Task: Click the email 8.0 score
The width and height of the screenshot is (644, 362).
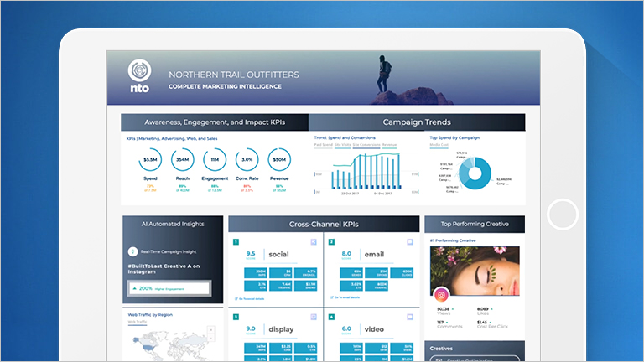Action: coord(346,255)
